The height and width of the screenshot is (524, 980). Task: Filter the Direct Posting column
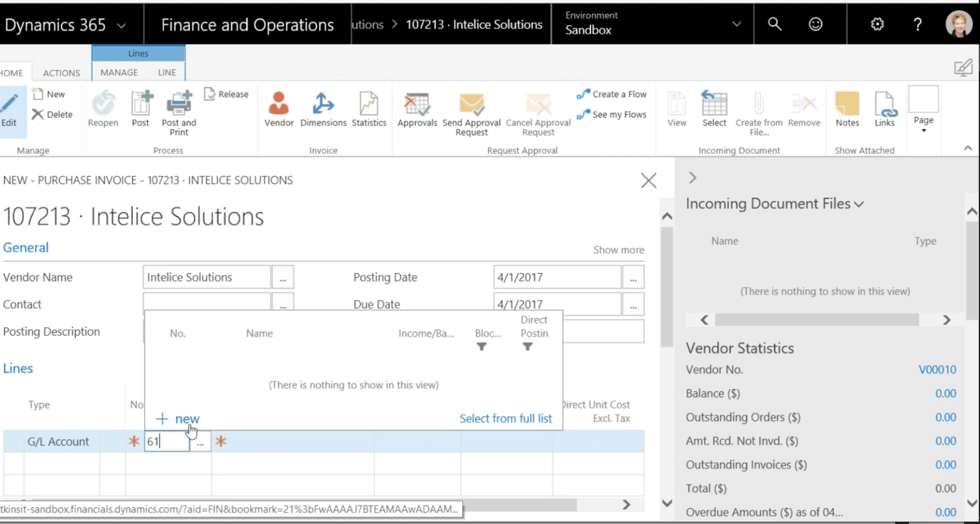point(528,347)
